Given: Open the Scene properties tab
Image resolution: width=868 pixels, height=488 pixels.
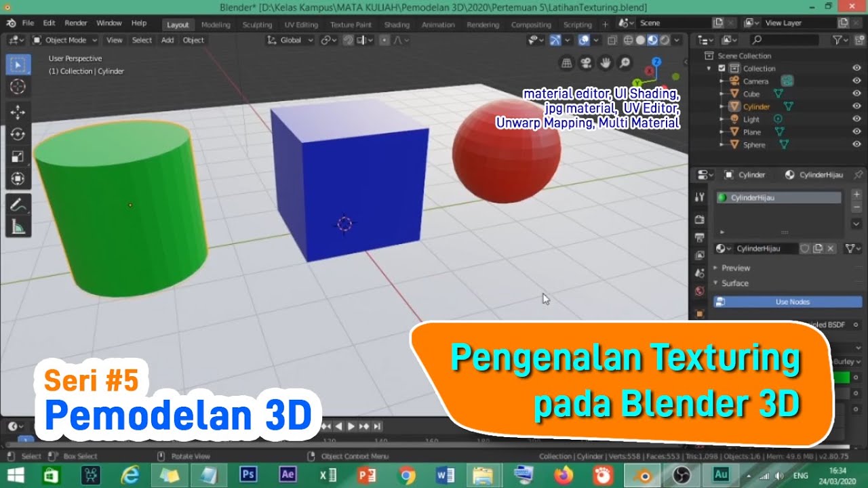Looking at the screenshot, I should coord(700,272).
